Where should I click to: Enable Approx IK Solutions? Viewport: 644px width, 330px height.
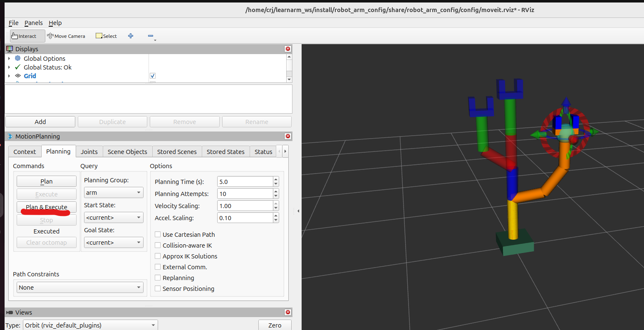[158, 256]
